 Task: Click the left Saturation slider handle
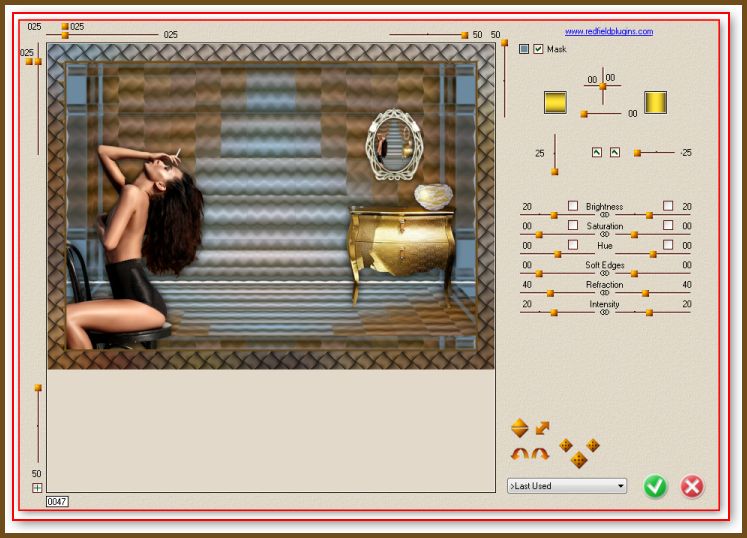coord(539,235)
